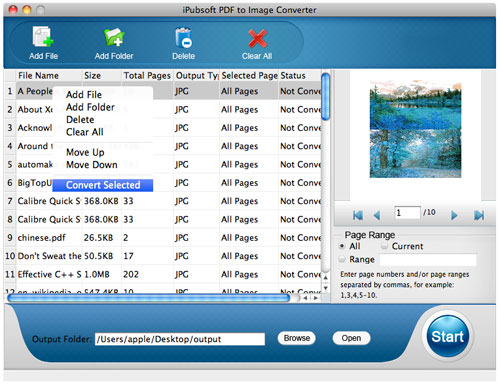Click the File Name column header
500x386 pixels.
tap(49, 76)
